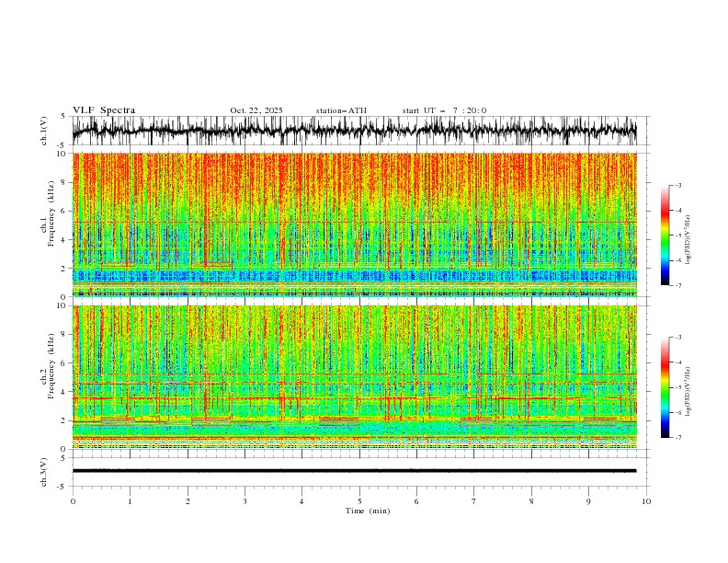
Task: Click the ch.1 spectrogram color bar
Action: pyautogui.click(x=665, y=236)
